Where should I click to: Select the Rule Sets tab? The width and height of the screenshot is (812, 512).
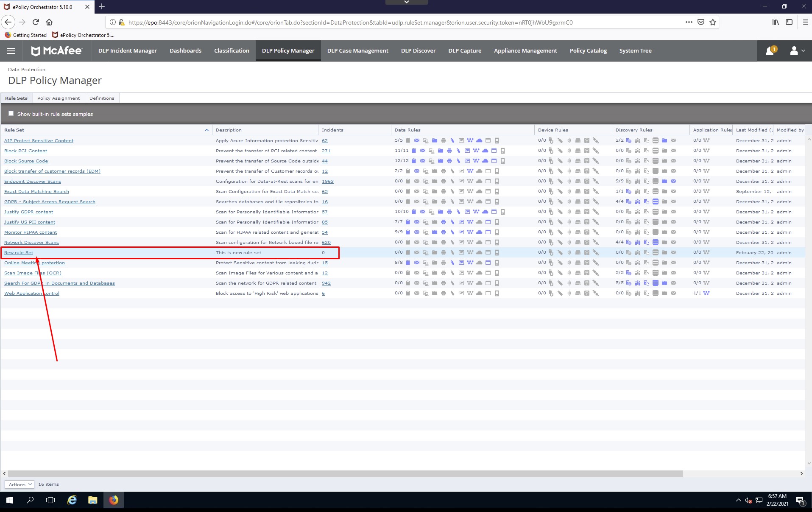pyautogui.click(x=17, y=98)
